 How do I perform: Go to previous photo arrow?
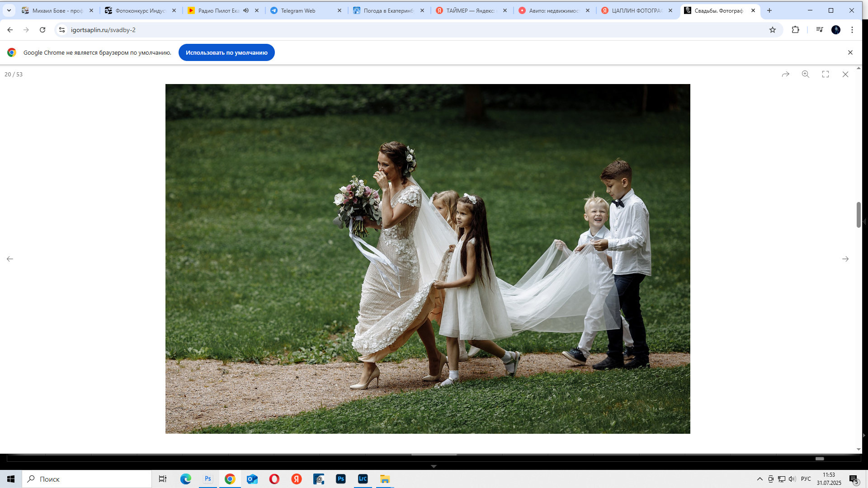pos(10,259)
